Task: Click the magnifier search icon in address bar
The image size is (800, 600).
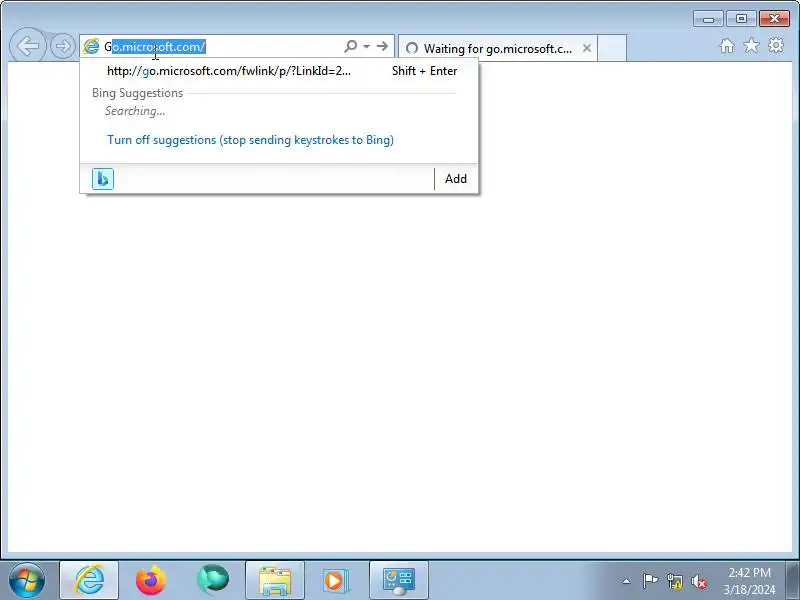Action: (351, 46)
